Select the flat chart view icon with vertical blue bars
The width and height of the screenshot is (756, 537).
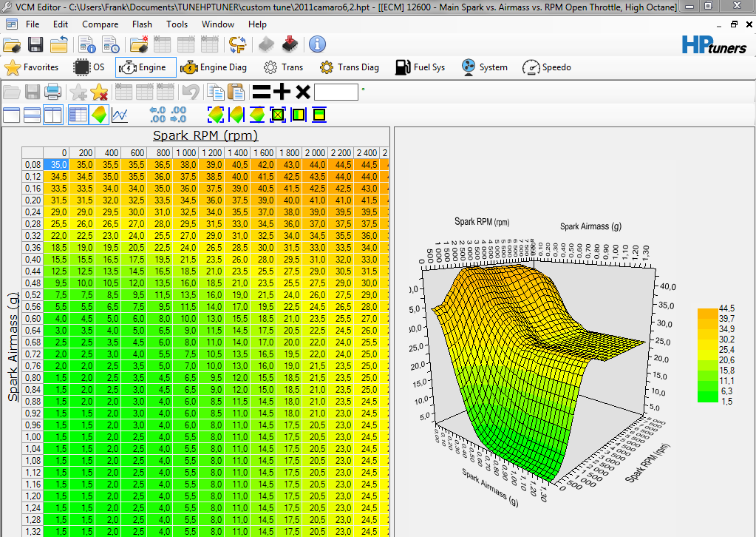(299, 115)
